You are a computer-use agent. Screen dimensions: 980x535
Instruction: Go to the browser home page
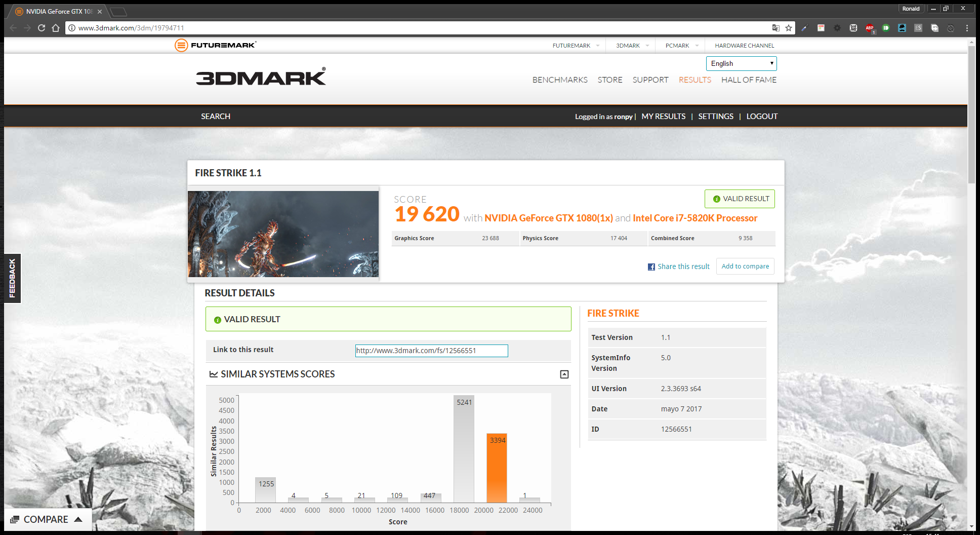tap(56, 28)
